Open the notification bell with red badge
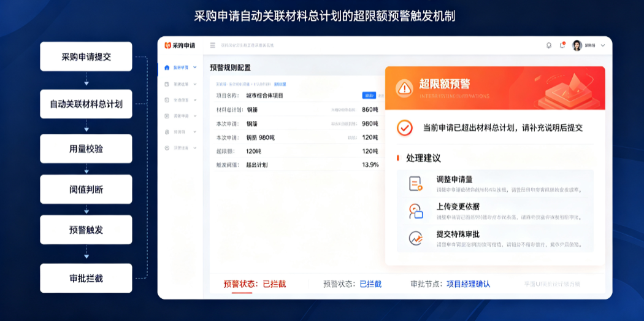The width and height of the screenshot is (644, 321). 562,45
